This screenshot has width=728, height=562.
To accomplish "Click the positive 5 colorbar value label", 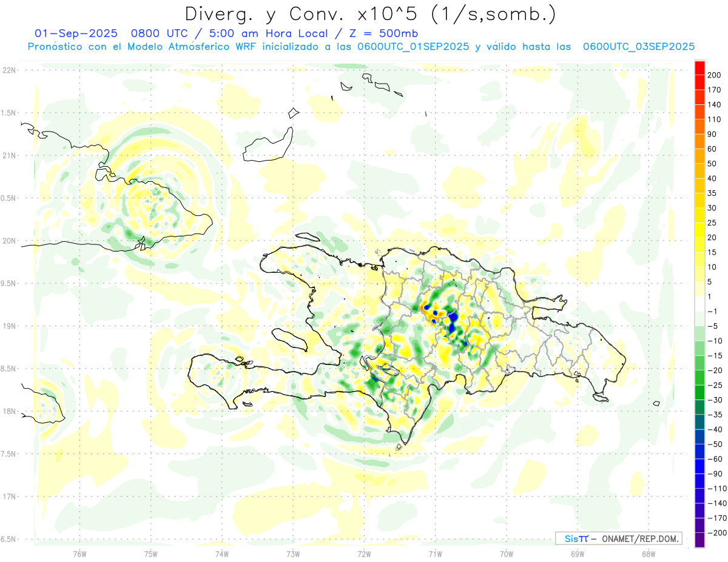I will [710, 282].
